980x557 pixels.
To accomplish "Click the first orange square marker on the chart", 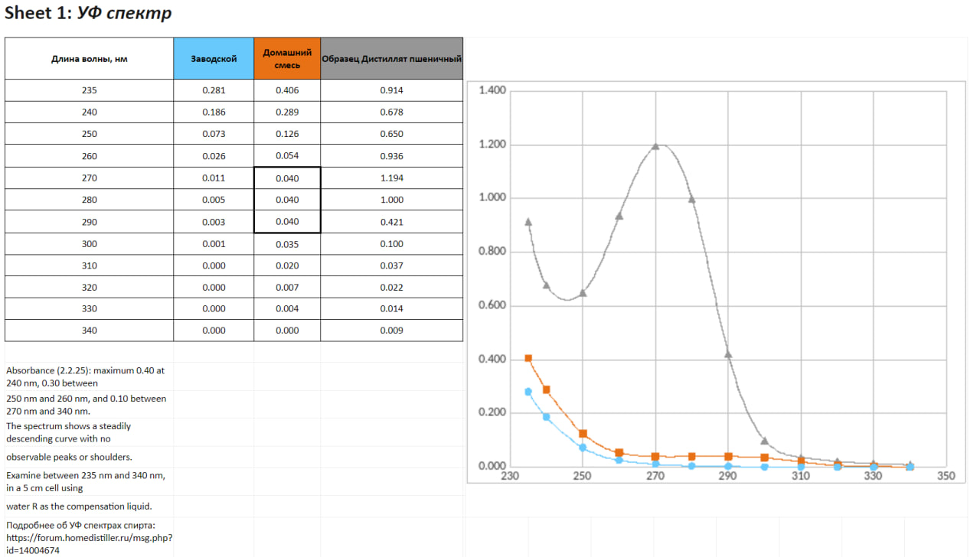I will tap(528, 358).
